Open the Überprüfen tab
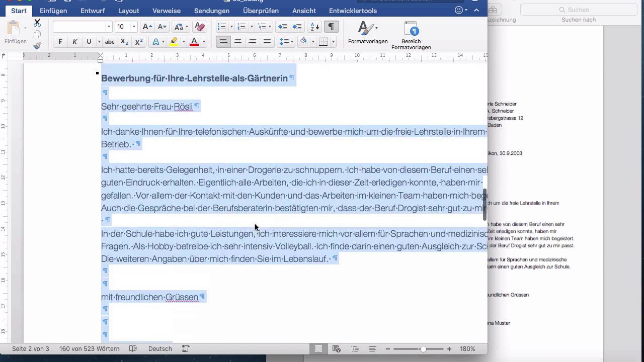The image size is (644, 362). [x=261, y=11]
